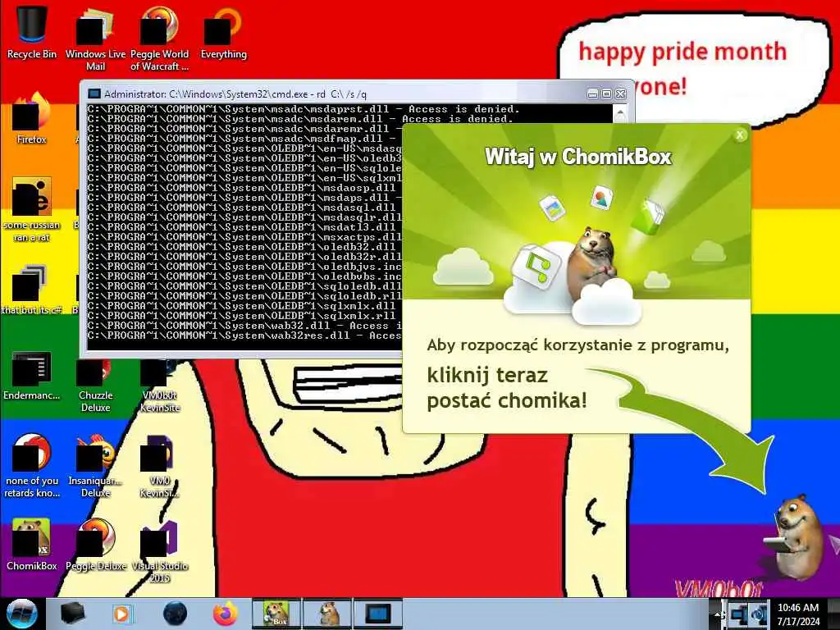Click the ChomikBox hamster character in the corner
Image resolution: width=840 pixels, height=630 pixels.
click(x=797, y=540)
